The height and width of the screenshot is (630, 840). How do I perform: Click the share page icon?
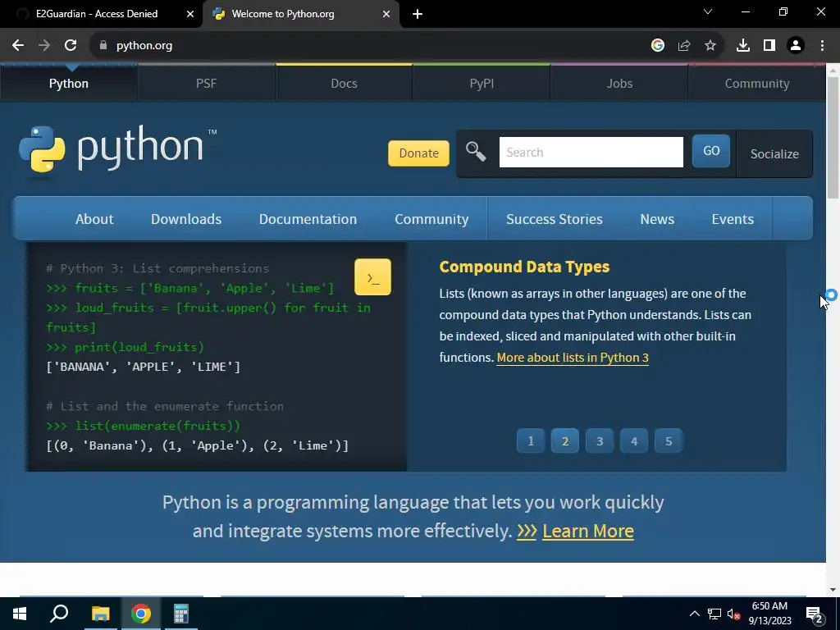click(x=684, y=46)
